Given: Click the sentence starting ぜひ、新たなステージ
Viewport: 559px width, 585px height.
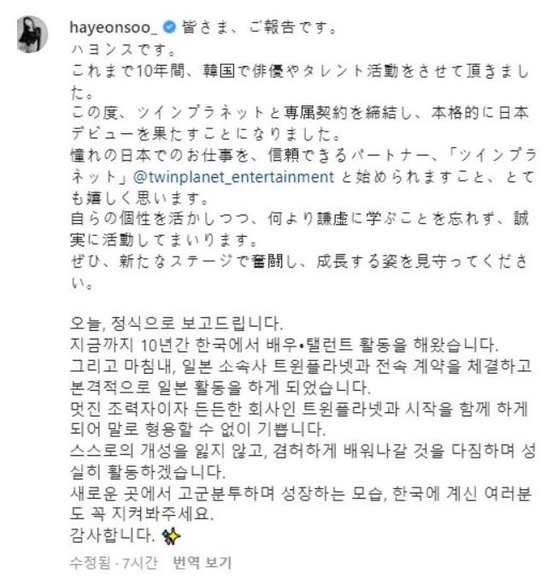Looking at the screenshot, I should coord(300,272).
